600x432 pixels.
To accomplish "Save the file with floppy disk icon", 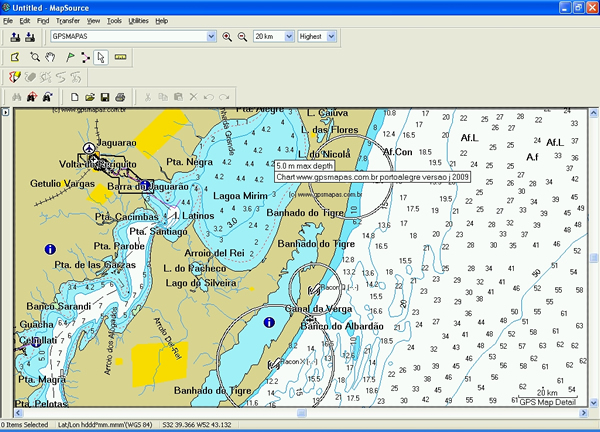I will coord(104,97).
